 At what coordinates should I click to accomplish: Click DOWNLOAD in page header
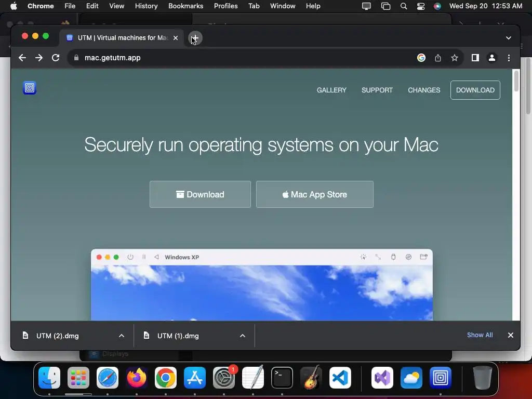pyautogui.click(x=475, y=90)
